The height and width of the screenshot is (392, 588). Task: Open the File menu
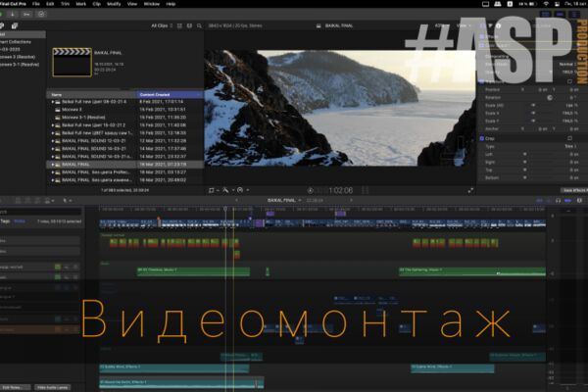[36, 4]
